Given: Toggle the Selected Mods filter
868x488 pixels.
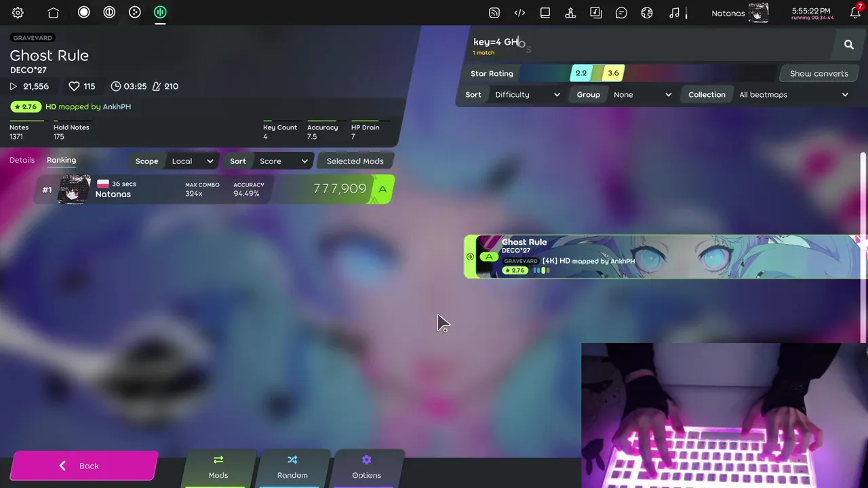Looking at the screenshot, I should click(x=355, y=161).
